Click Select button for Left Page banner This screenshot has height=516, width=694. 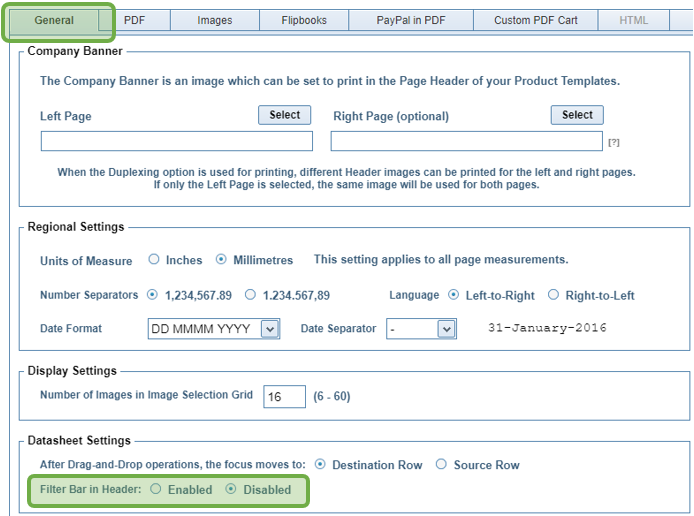click(x=284, y=115)
